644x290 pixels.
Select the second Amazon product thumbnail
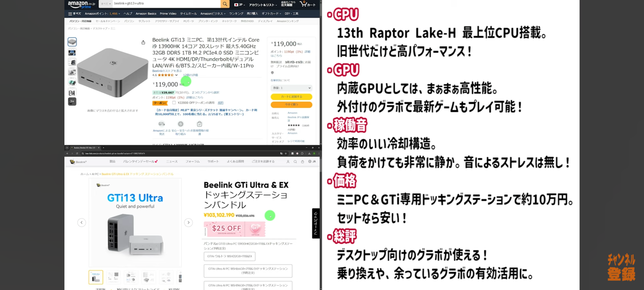tap(72, 52)
